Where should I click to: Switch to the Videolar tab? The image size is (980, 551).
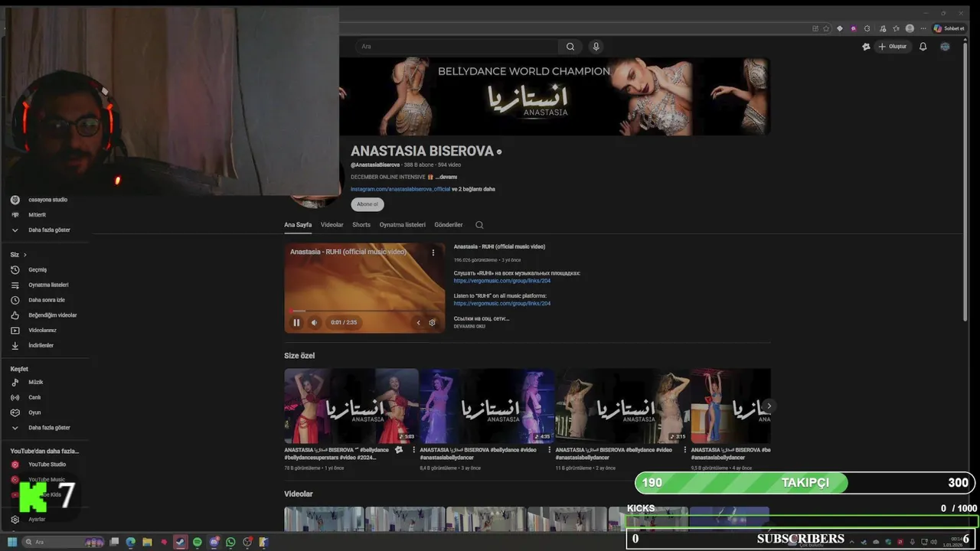332,225
